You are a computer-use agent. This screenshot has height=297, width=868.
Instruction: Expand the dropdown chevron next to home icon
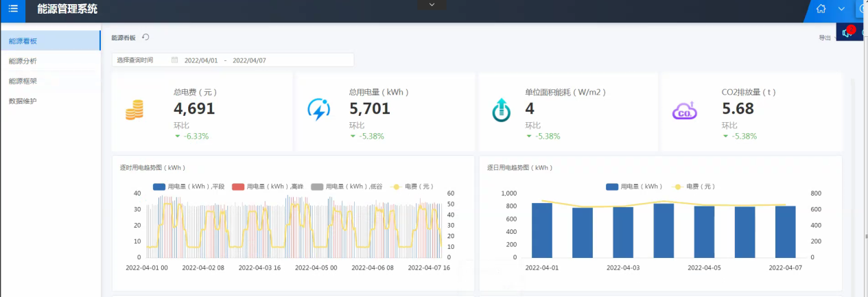(841, 9)
